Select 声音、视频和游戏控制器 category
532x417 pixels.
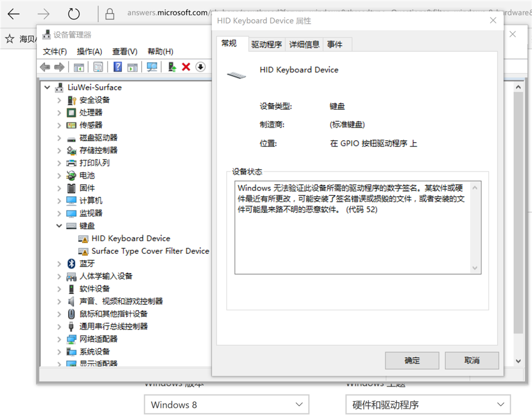click(x=121, y=301)
